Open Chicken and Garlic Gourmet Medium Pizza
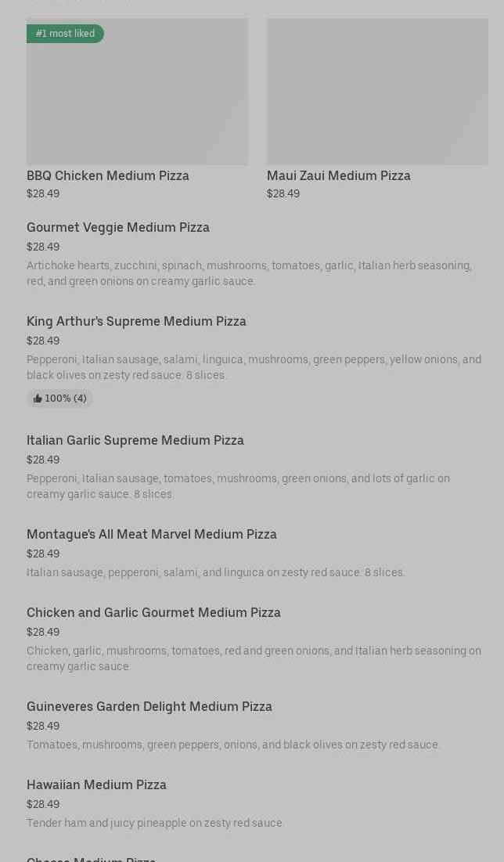Image resolution: width=504 pixels, height=862 pixels. [153, 612]
